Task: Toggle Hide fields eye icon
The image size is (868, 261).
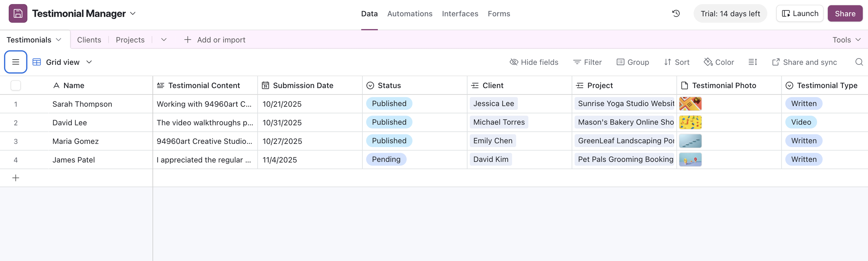Action: [534, 62]
